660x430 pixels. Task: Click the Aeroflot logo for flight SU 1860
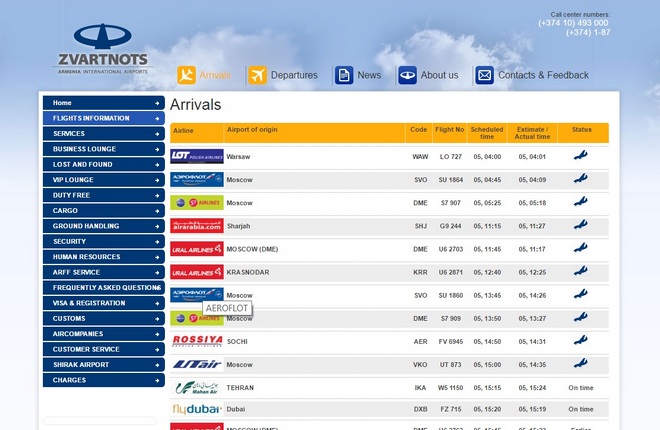tap(197, 295)
